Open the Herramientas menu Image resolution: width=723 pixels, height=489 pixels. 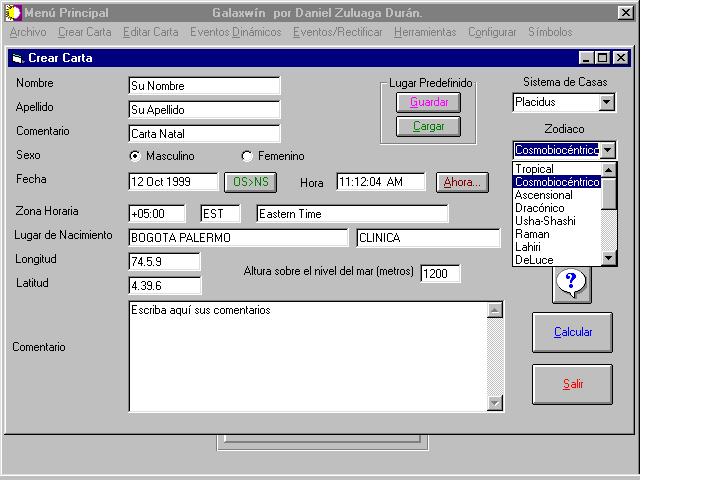tap(425, 32)
